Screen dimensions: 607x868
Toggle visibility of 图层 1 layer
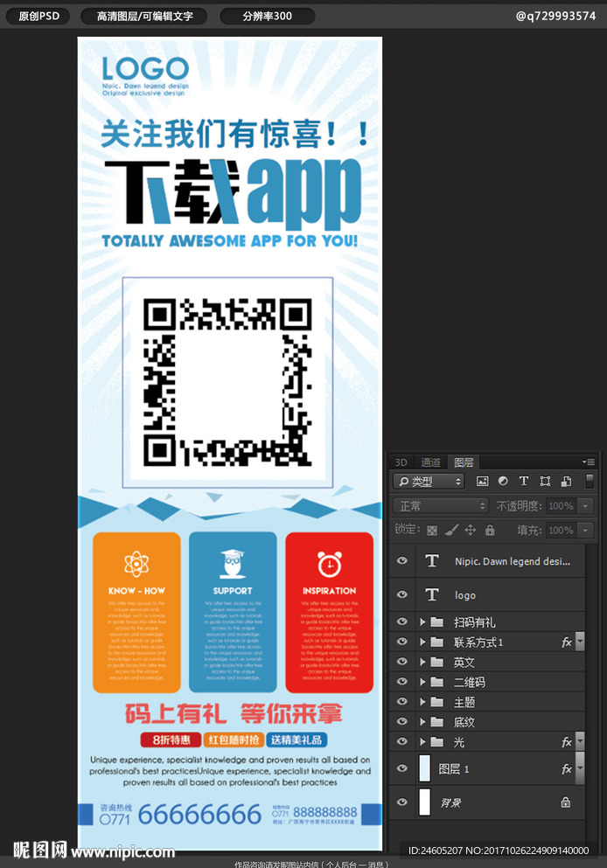402,768
